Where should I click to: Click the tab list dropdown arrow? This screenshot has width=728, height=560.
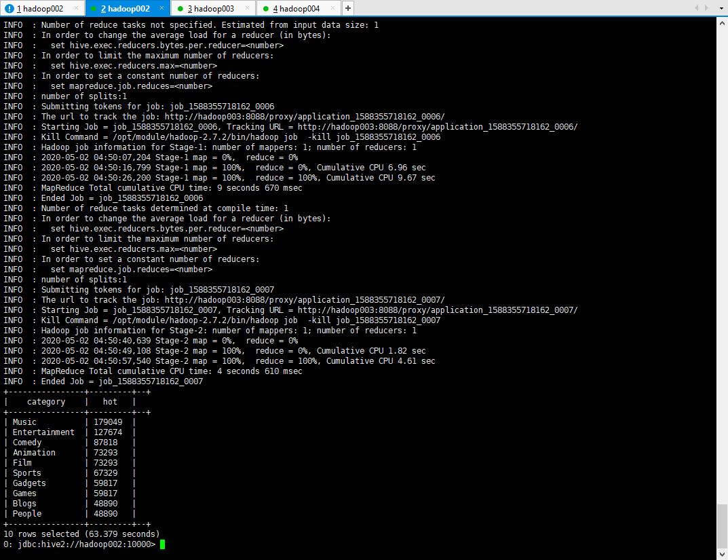point(721,8)
